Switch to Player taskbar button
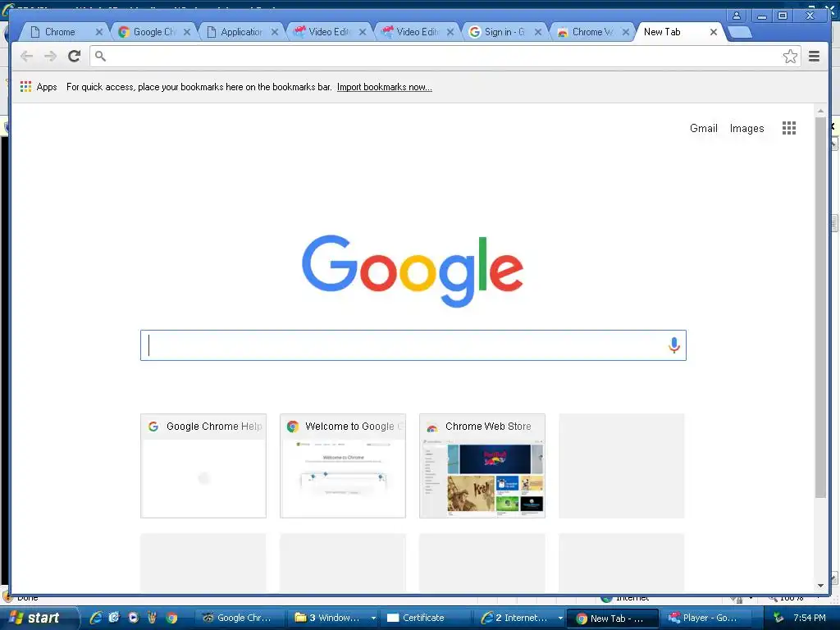The width and height of the screenshot is (840, 630). [706, 618]
